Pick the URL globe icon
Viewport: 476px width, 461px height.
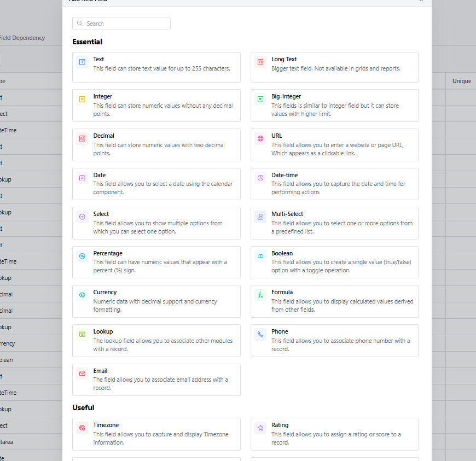[260, 139]
